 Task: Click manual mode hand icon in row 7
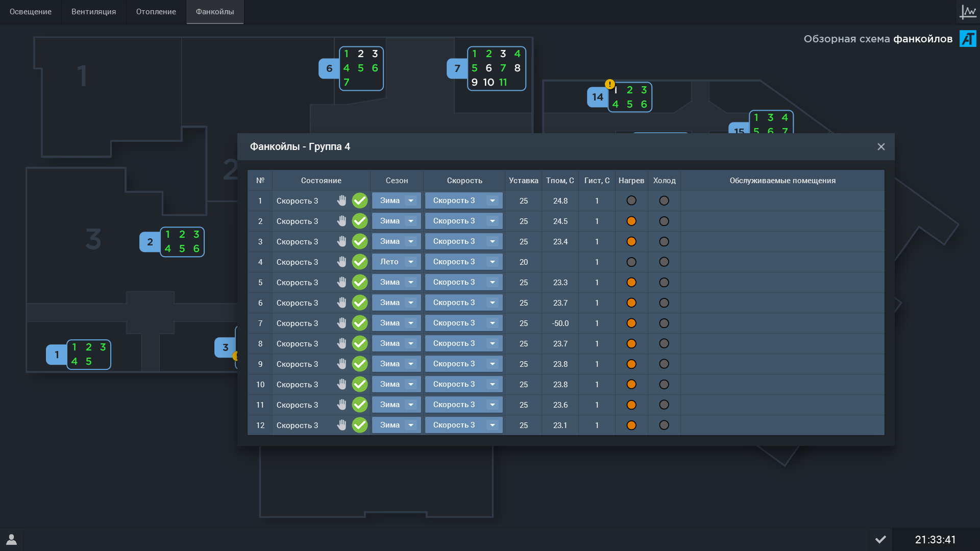click(x=341, y=323)
